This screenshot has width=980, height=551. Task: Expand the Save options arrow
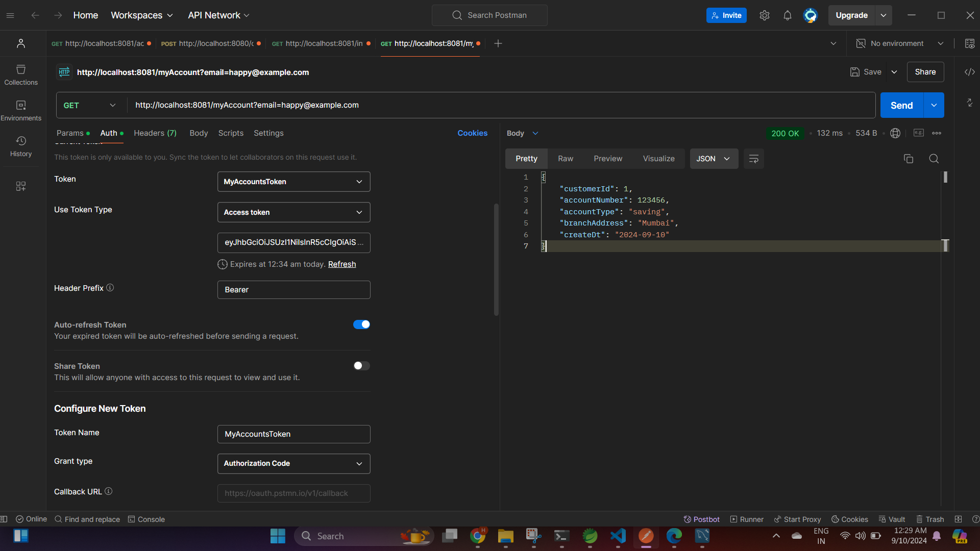(x=894, y=72)
